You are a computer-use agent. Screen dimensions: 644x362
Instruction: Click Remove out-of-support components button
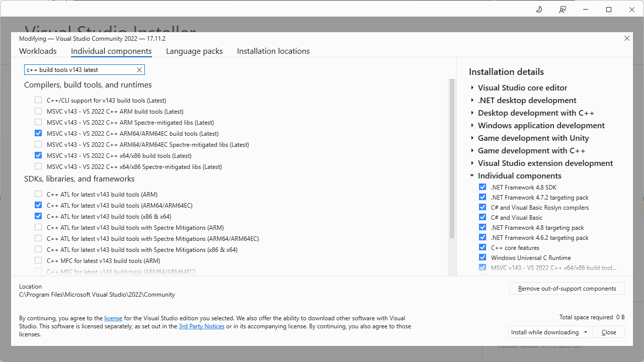(567, 289)
